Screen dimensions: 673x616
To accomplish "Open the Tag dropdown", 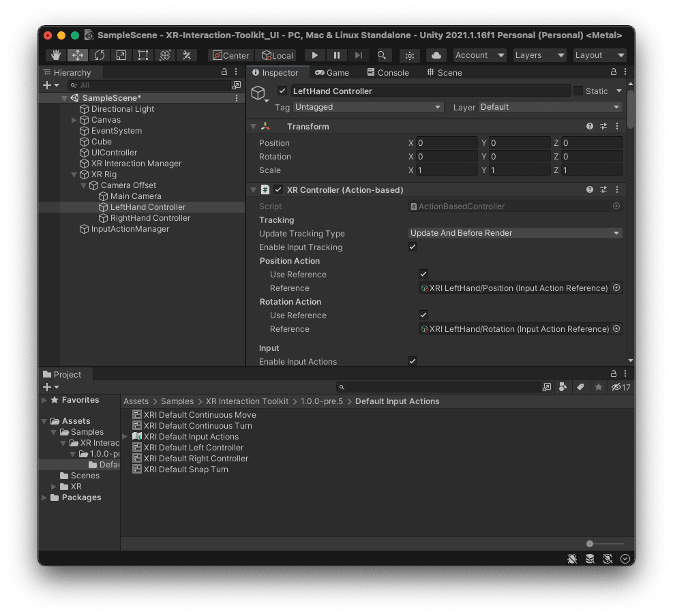I will (368, 107).
